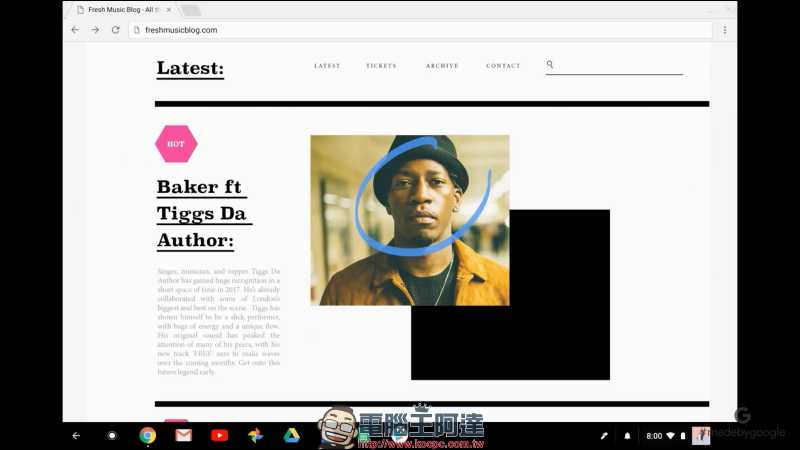Click the article paragraph about Tiggs Da
This screenshot has width=800, height=450.
pos(218,321)
